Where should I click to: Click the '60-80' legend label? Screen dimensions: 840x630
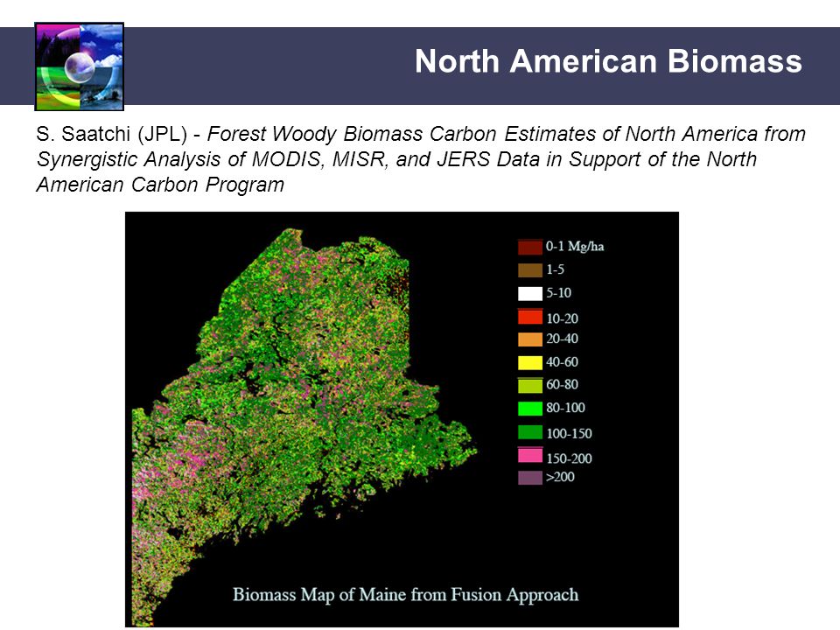(562, 385)
